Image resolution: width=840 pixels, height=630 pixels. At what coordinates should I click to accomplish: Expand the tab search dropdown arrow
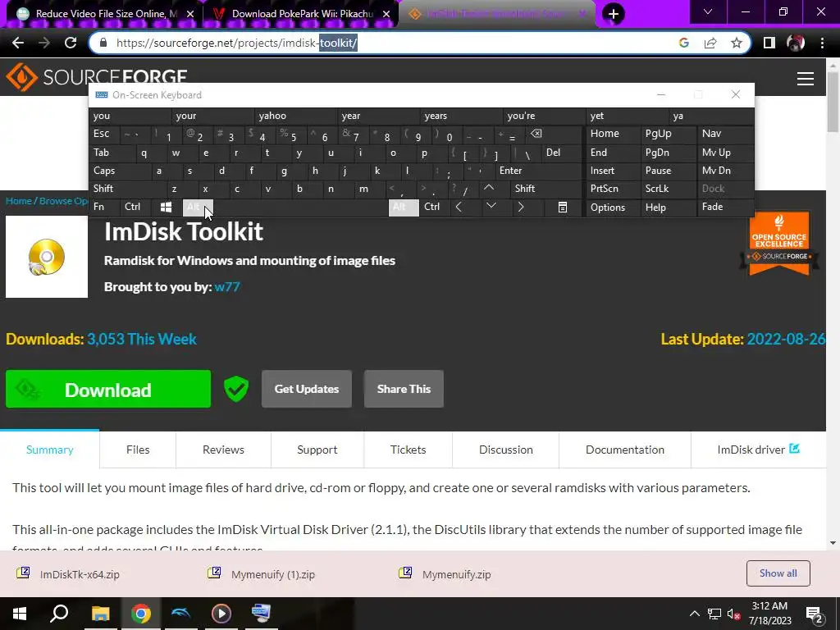[x=708, y=11]
